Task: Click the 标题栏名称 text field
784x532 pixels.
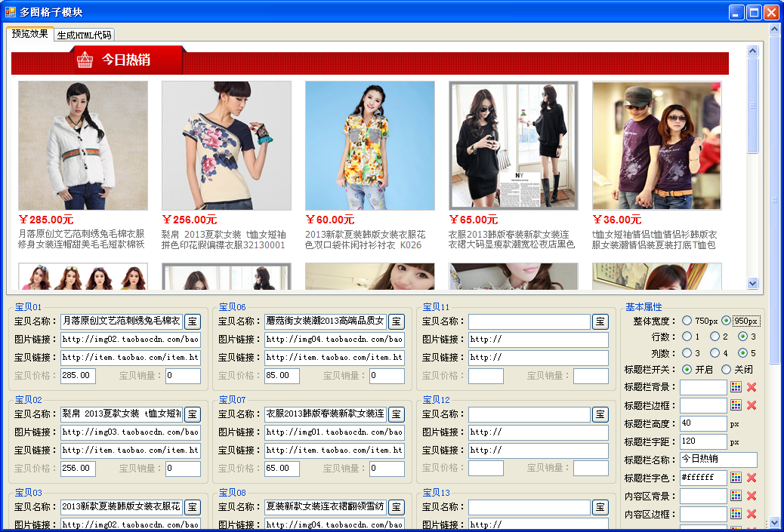Action: pyautogui.click(x=718, y=460)
